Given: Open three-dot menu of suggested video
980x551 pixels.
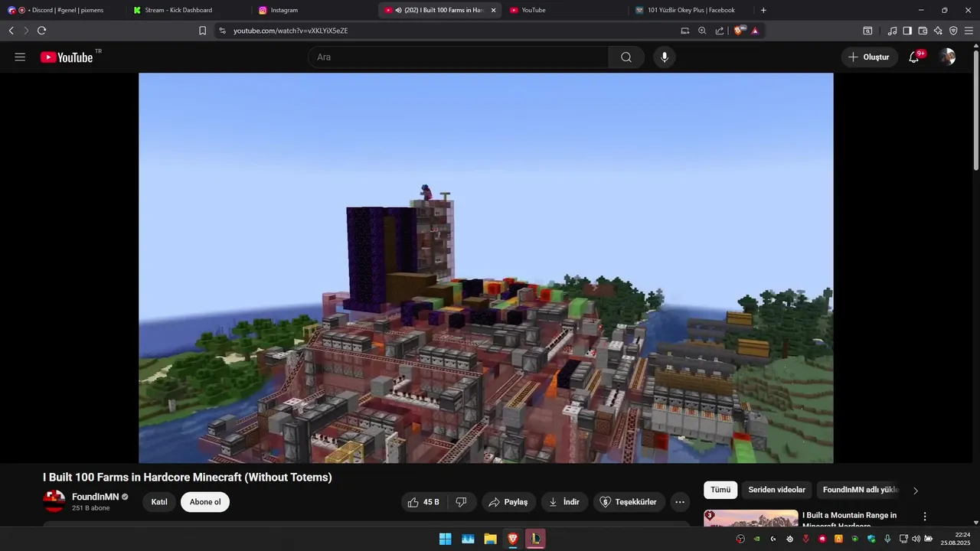Looking at the screenshot, I should click(x=925, y=517).
